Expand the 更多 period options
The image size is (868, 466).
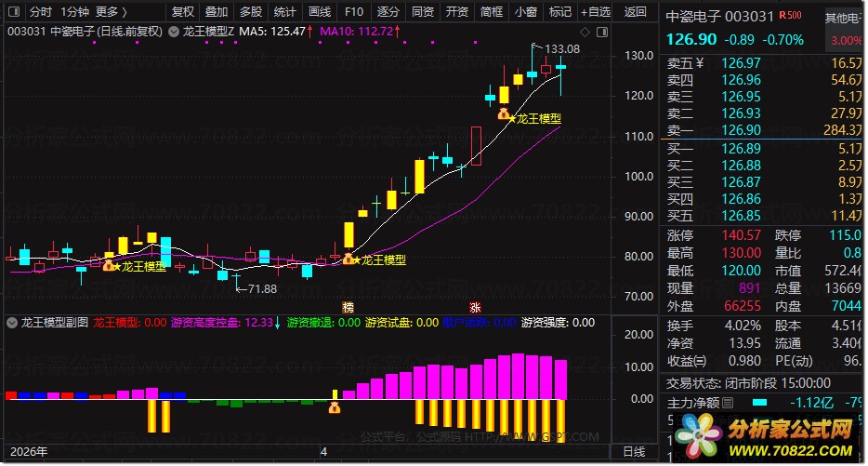(x=112, y=12)
